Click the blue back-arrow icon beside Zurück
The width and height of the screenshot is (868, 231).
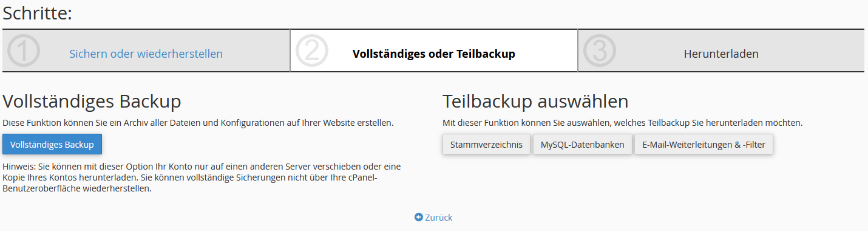tap(418, 217)
